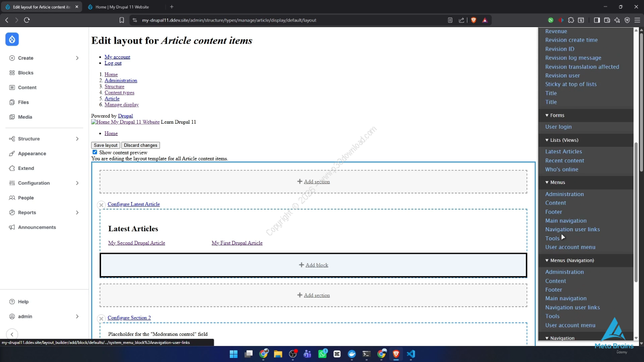Expand the Create menu chevron
The height and width of the screenshot is (362, 644).
[x=77, y=58]
